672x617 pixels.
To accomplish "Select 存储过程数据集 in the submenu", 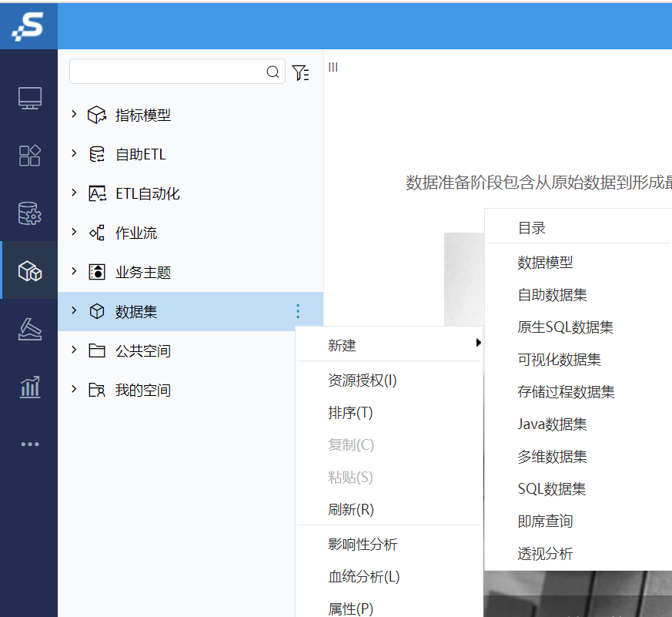I will tap(566, 392).
